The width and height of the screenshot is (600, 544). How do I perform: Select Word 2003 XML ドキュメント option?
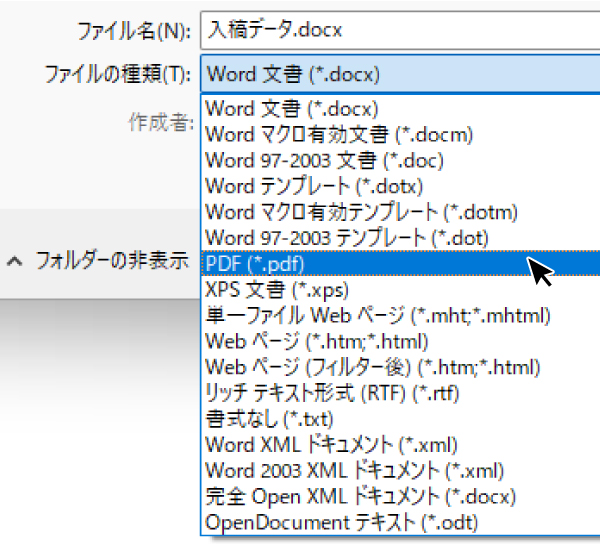click(x=354, y=471)
